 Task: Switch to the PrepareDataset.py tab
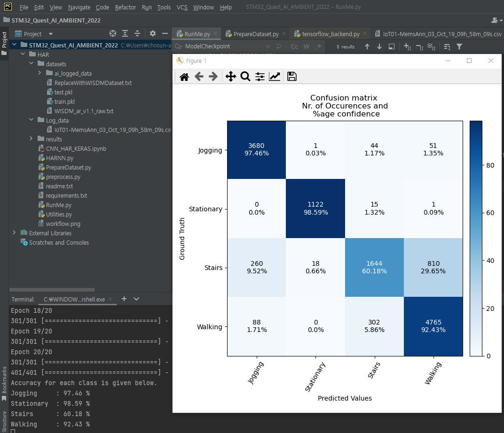[256, 34]
